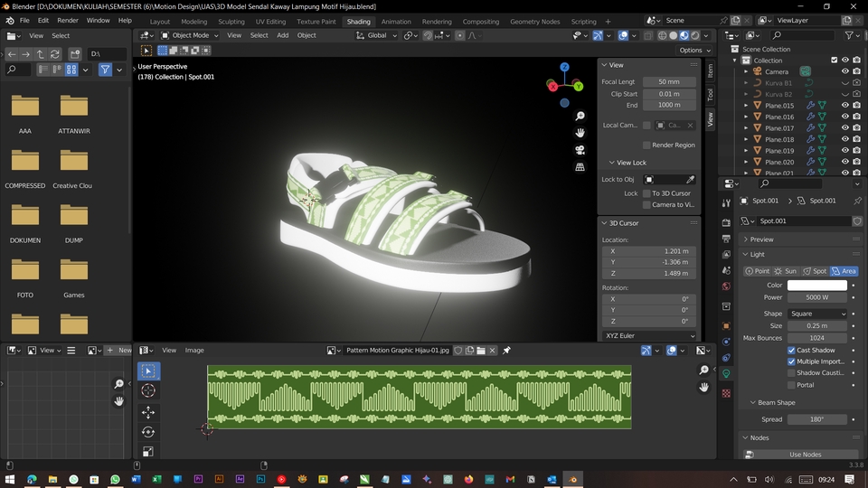Select the image editor select box tool

148,371
